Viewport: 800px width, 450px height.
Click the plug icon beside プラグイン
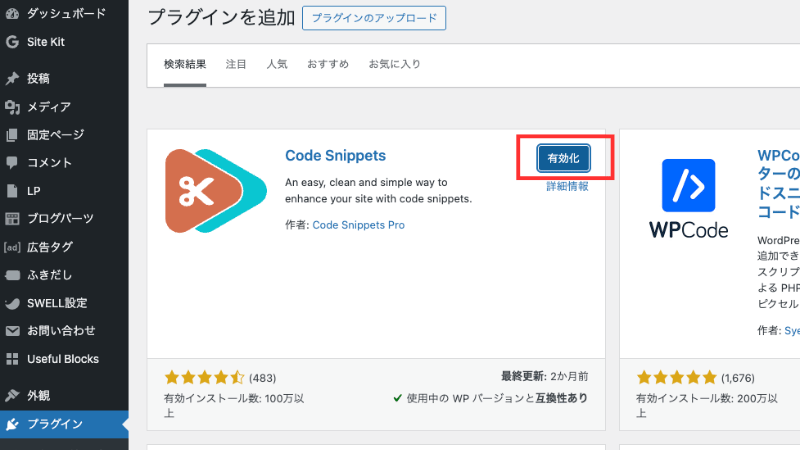[x=12, y=424]
